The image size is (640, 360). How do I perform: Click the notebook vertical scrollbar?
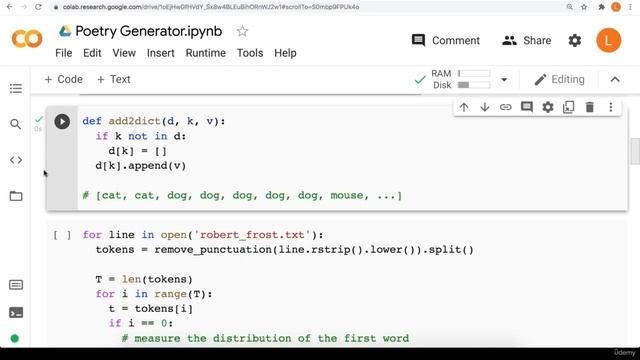tap(635, 151)
